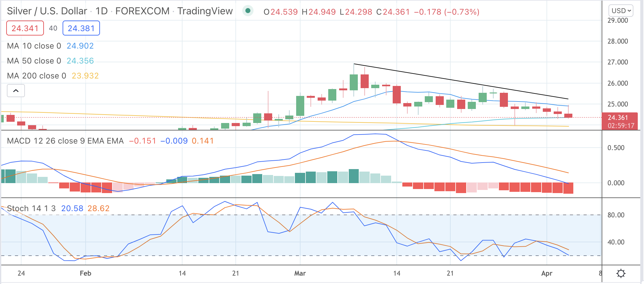Click the red sell price 24.341 button
Image resolution: width=644 pixels, height=284 pixels.
25,28
